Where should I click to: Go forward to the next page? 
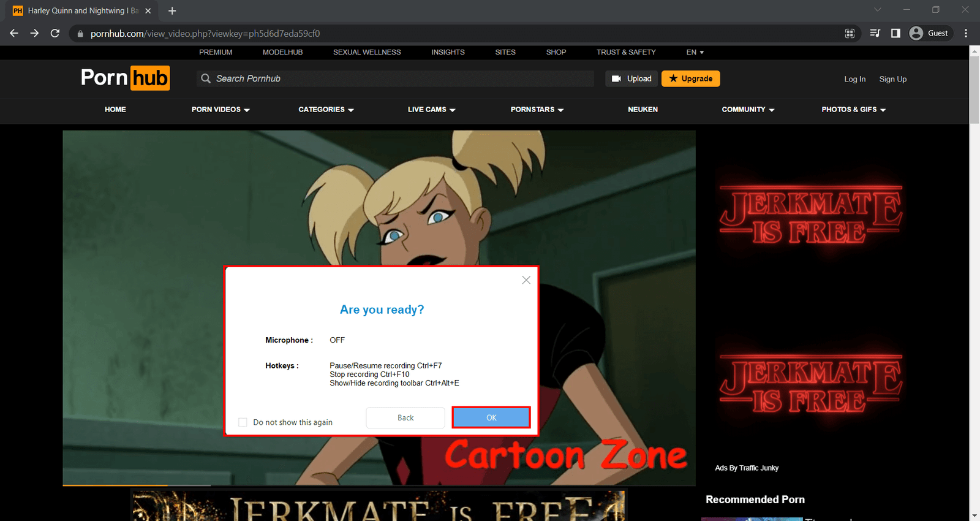click(34, 33)
